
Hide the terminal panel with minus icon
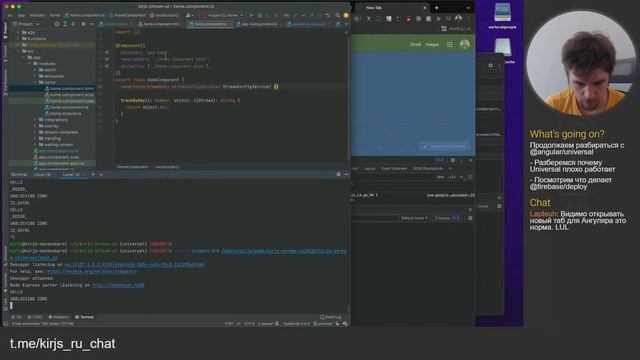[x=347, y=174]
